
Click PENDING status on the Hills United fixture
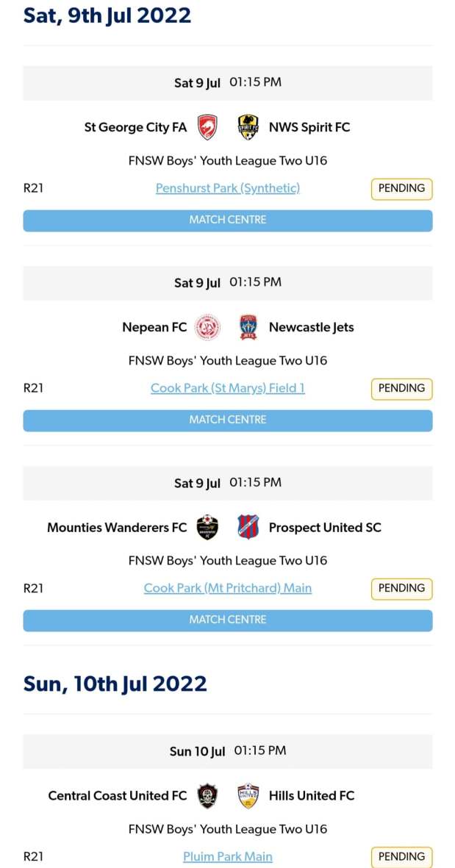click(401, 856)
